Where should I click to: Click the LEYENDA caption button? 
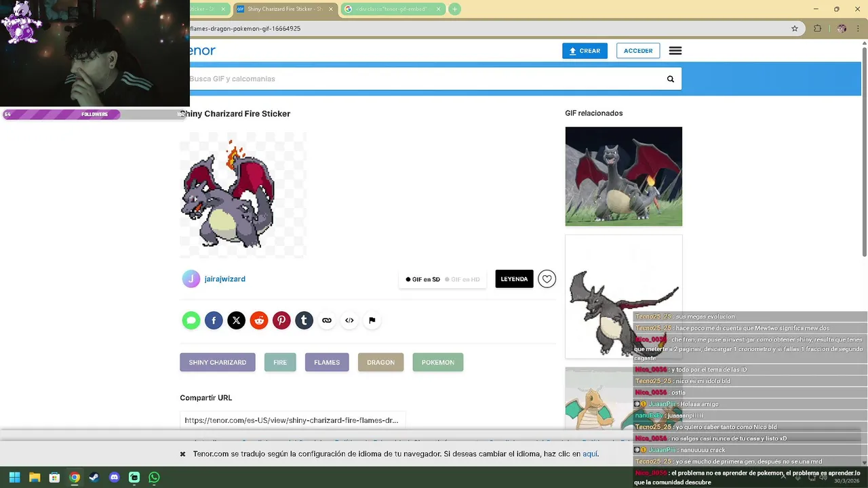coord(514,279)
